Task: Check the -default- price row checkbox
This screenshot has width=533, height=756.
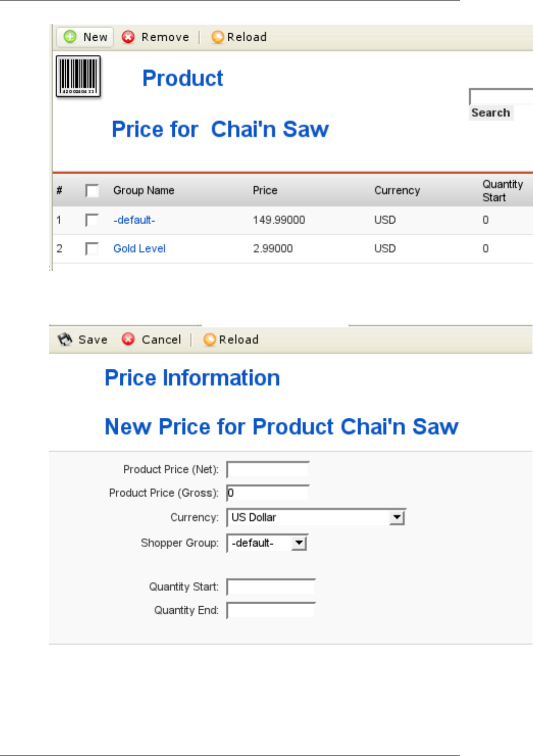Action: click(92, 220)
